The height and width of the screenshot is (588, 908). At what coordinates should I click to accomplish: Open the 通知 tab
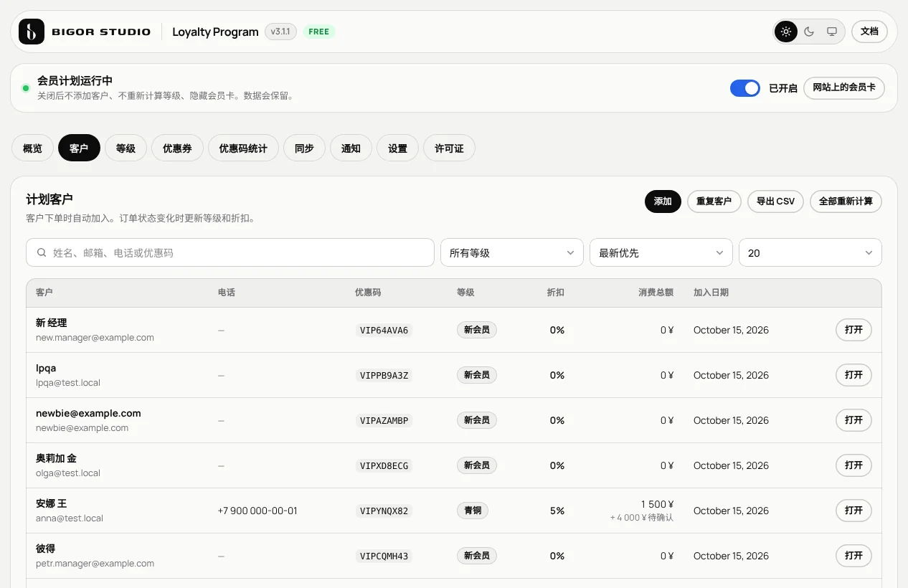[x=351, y=148]
